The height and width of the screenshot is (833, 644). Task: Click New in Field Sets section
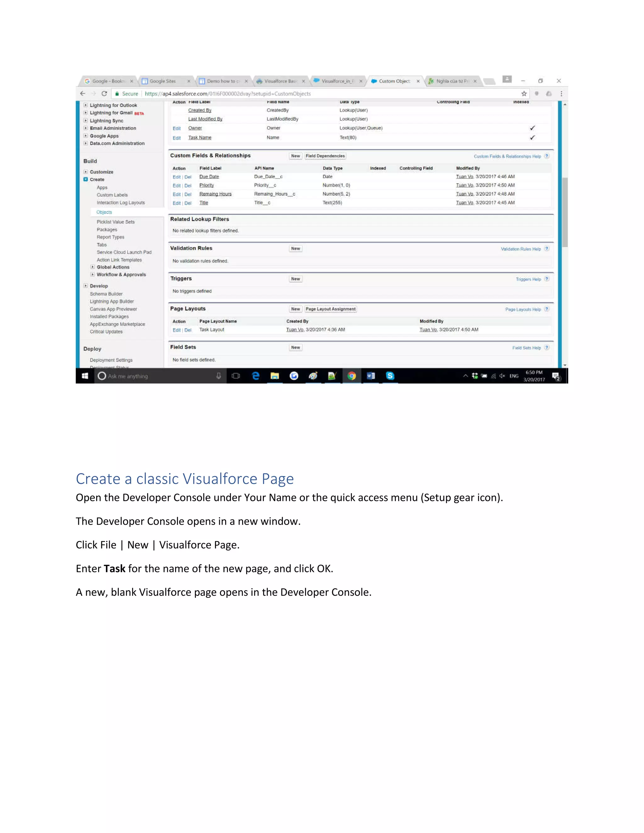pos(296,347)
